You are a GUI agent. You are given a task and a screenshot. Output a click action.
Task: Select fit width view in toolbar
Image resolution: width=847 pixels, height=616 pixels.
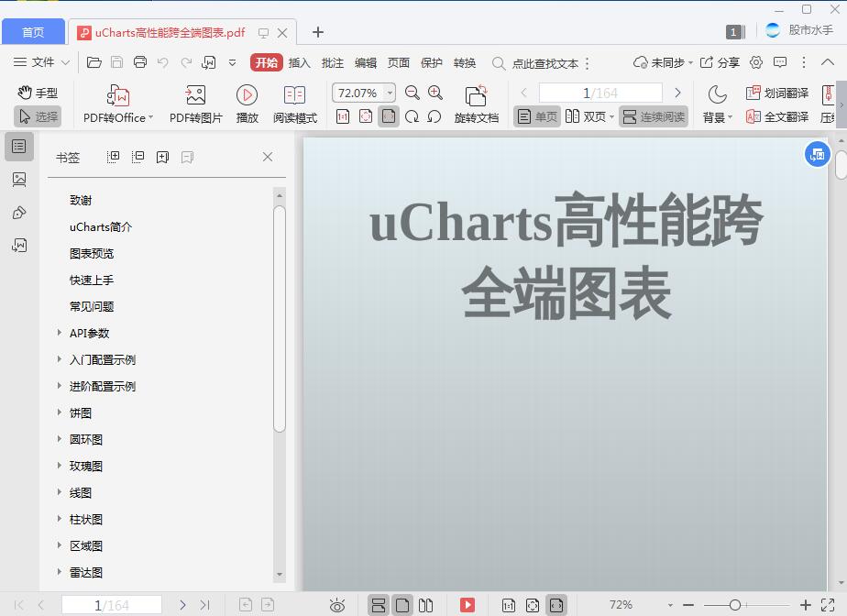coord(389,116)
